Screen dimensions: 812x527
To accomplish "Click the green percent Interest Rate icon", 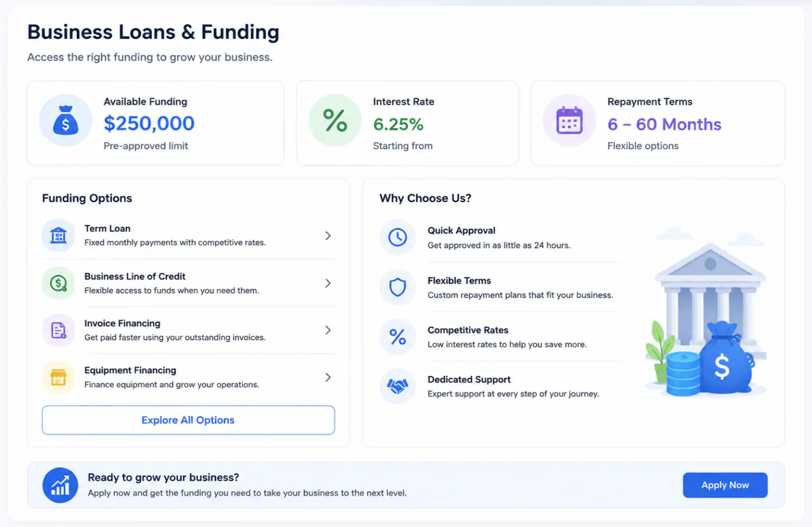I will (x=335, y=120).
